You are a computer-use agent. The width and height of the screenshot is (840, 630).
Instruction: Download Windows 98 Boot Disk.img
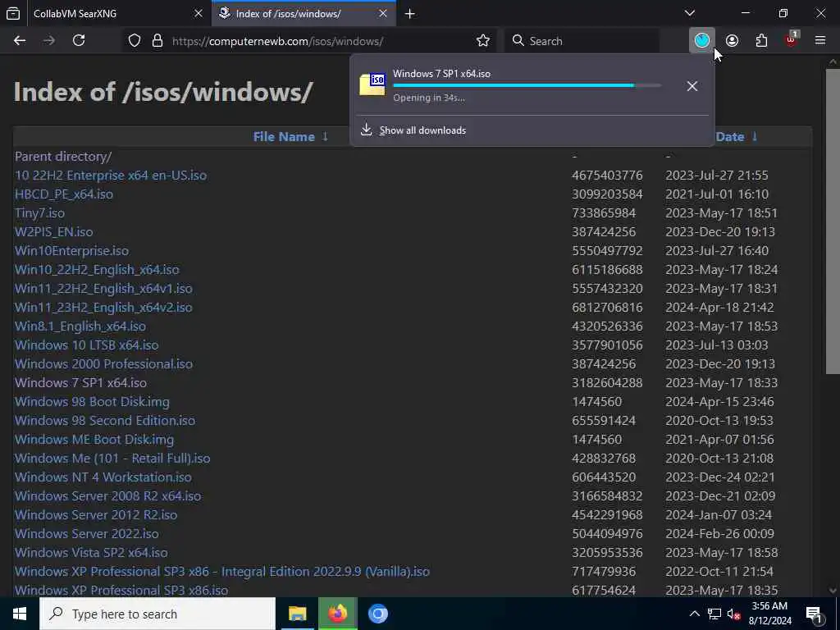(92, 401)
